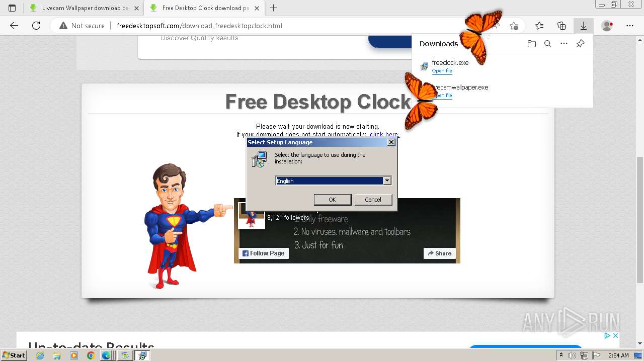The height and width of the screenshot is (362, 644).
Task: Switch to Edge taskbar icon
Action: coord(106,355)
